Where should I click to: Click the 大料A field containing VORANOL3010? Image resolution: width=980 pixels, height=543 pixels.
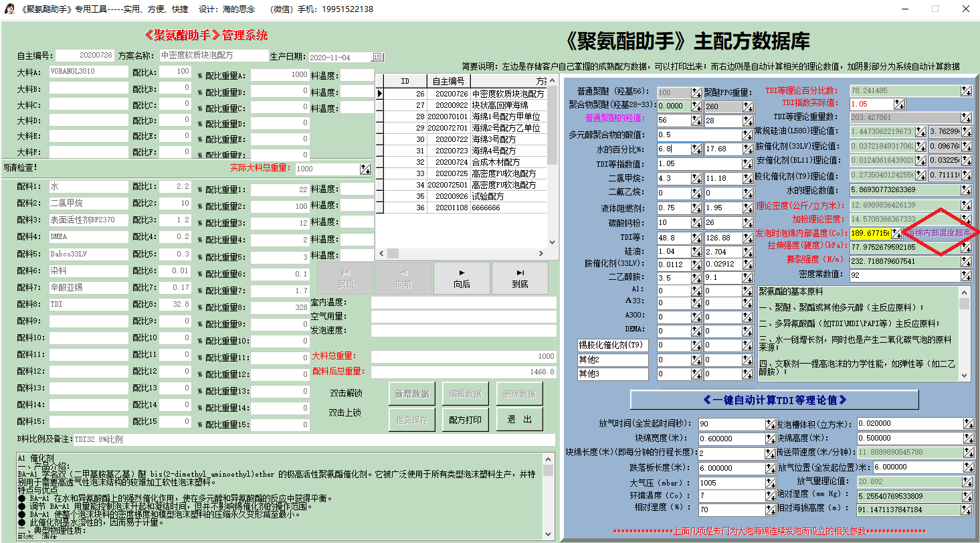pos(88,72)
